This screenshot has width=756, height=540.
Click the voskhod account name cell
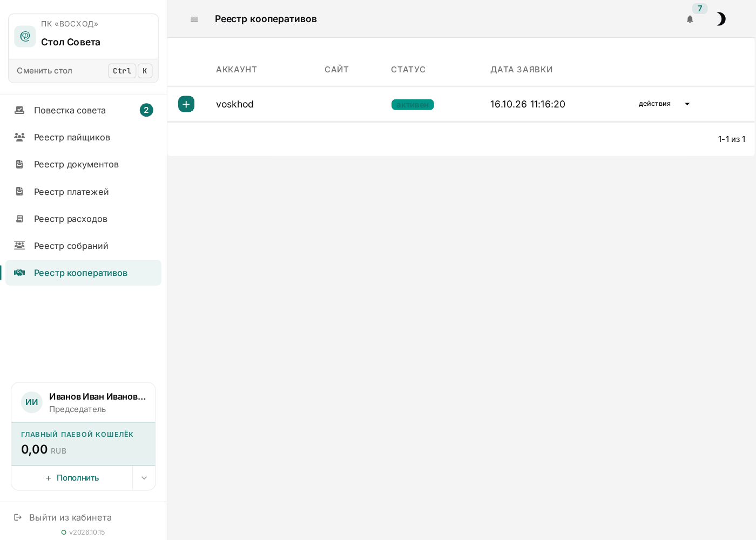pyautogui.click(x=235, y=104)
